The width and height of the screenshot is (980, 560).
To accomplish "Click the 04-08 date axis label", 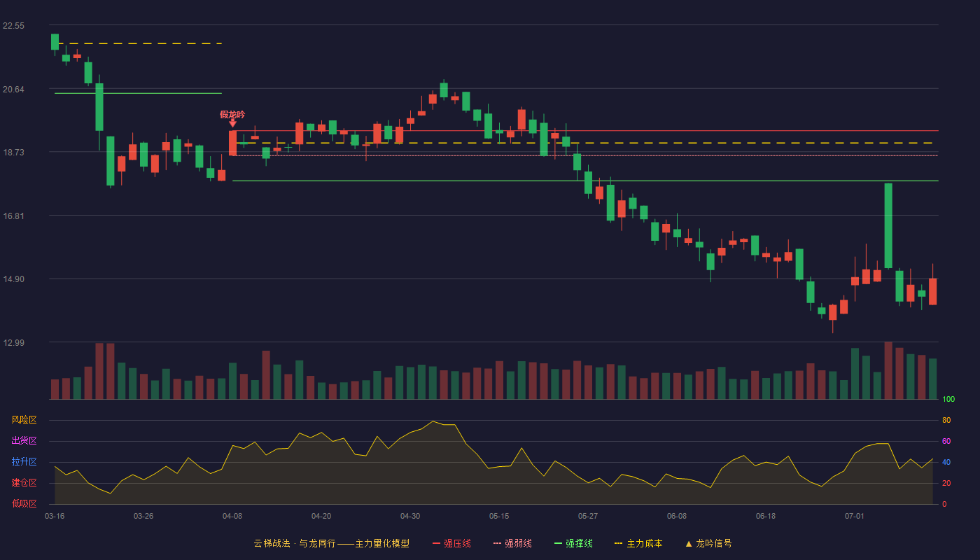I will pos(232,516).
